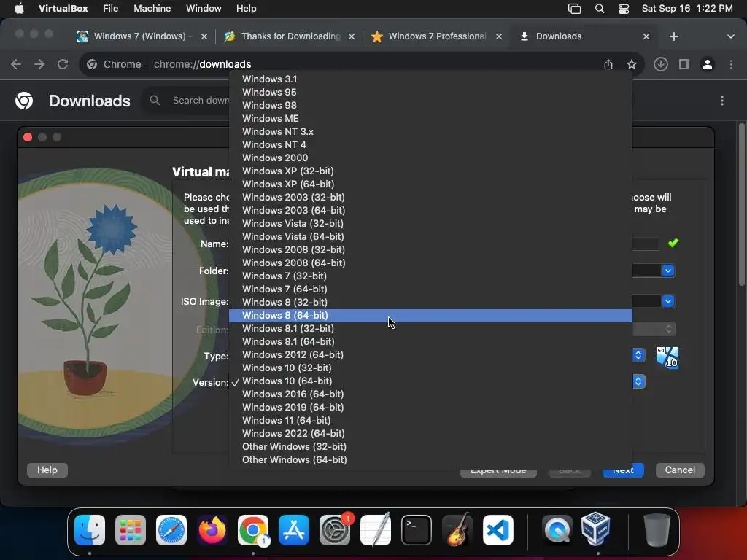Click the Downloads page vertical scrollbar

pyautogui.click(x=741, y=205)
